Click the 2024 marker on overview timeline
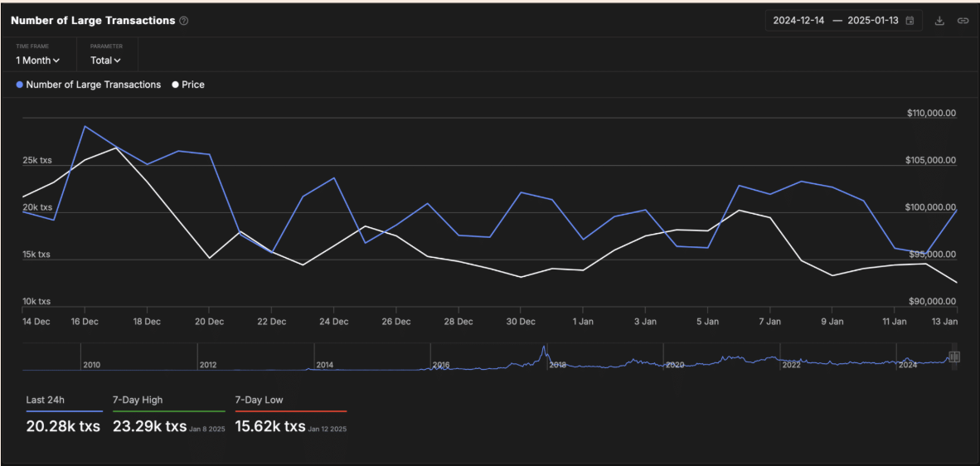Screen dimensions: 980x466 [908, 365]
